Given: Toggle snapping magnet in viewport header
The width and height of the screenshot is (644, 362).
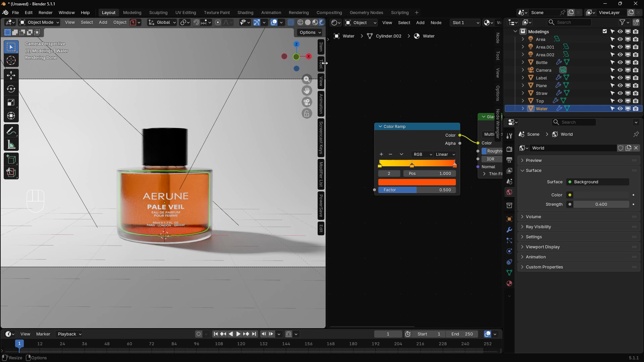Looking at the screenshot, I should coord(196,22).
